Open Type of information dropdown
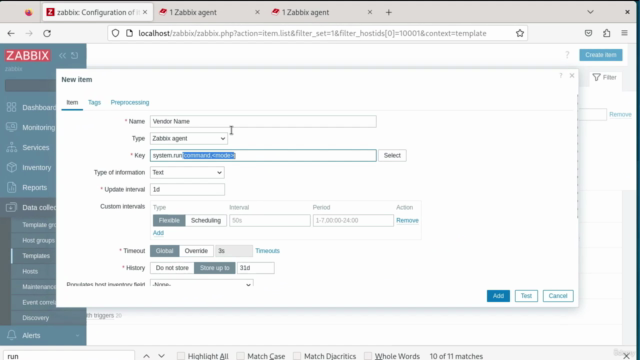The width and height of the screenshot is (640, 360). coord(187,172)
